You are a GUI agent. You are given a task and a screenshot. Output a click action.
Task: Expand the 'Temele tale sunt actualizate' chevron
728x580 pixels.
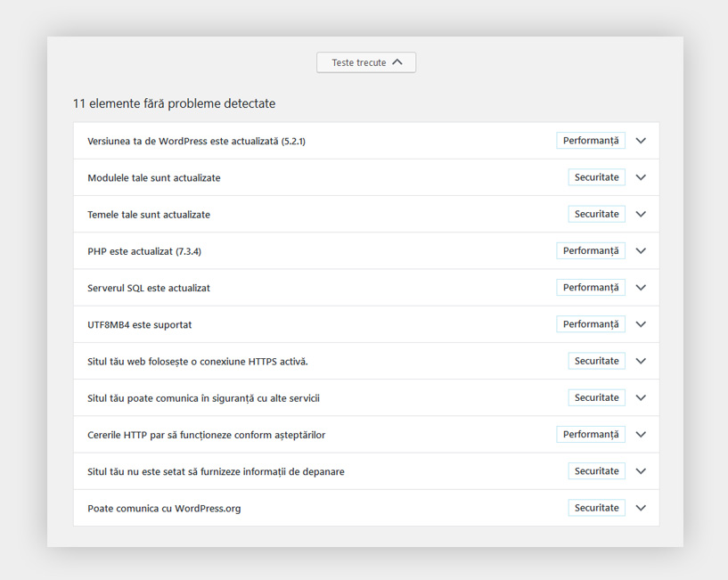(641, 214)
